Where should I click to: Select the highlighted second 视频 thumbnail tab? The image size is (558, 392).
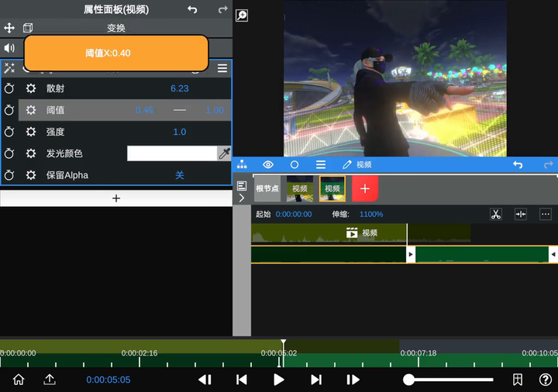[x=332, y=188]
